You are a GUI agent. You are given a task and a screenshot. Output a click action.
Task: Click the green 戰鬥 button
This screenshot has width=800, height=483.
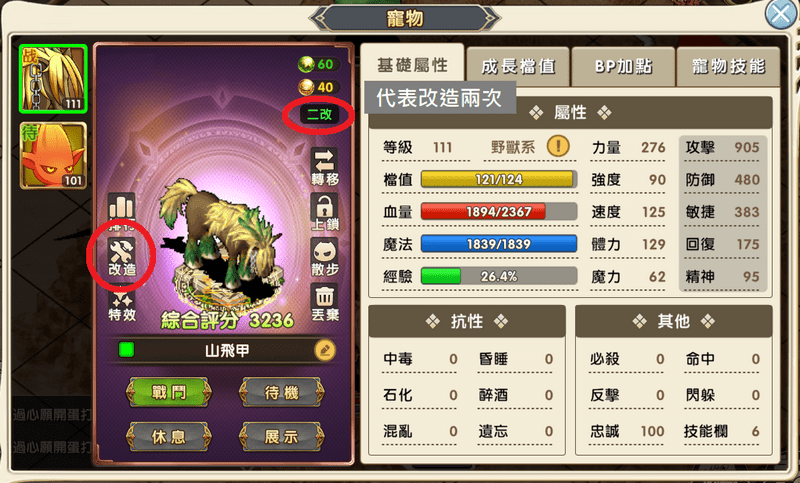coord(168,392)
